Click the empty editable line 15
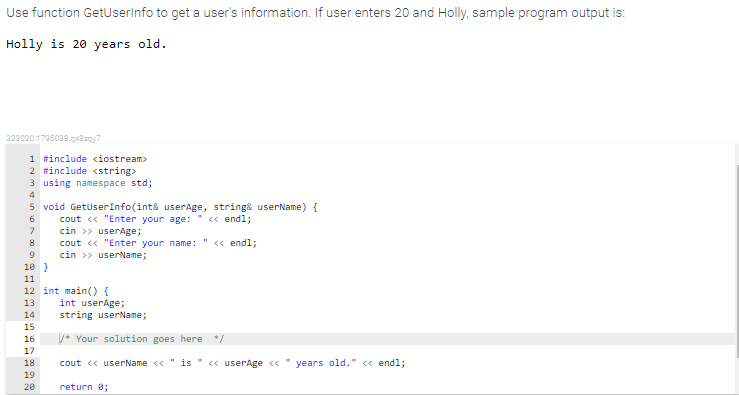Viewport: 739px width, 395px height. point(387,327)
